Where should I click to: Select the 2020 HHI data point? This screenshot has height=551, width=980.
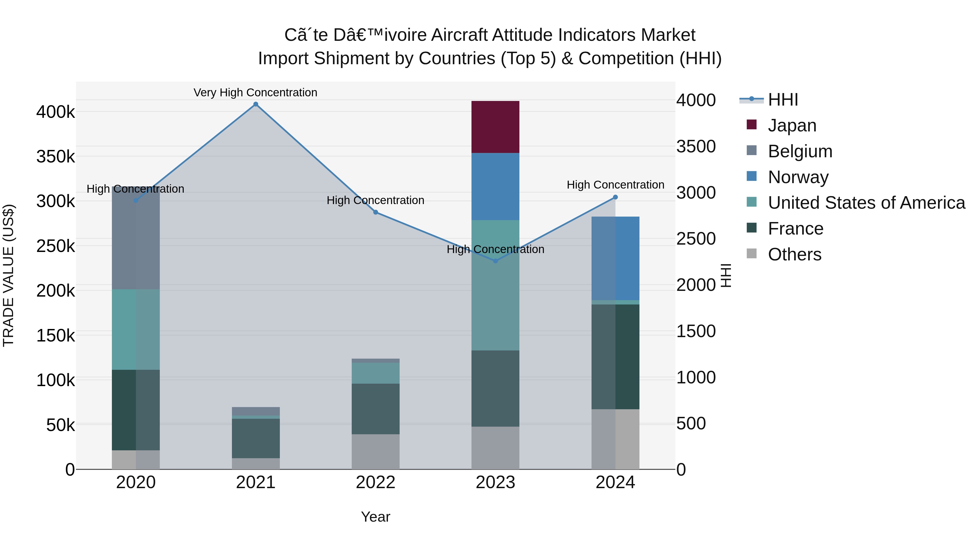tap(136, 200)
